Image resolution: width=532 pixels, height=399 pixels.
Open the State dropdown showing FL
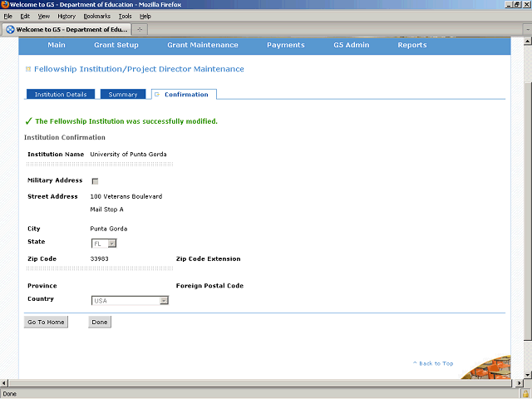(x=104, y=244)
